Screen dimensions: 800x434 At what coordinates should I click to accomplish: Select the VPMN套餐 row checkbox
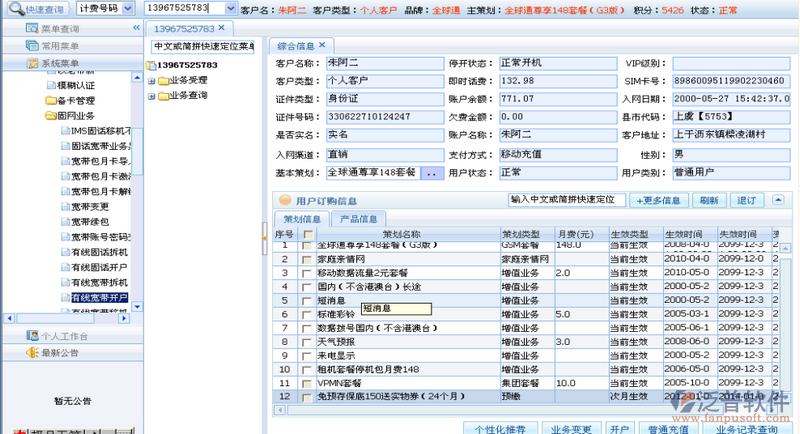tap(307, 383)
